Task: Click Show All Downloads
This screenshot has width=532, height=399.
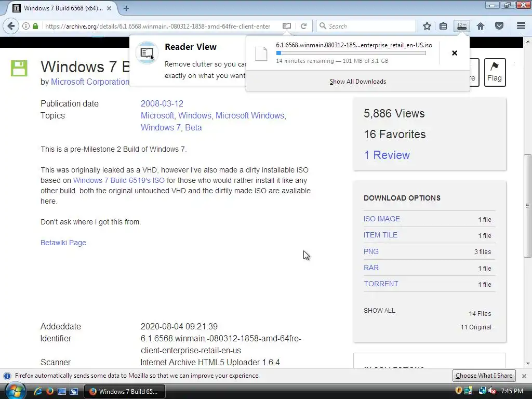Action: (357, 82)
